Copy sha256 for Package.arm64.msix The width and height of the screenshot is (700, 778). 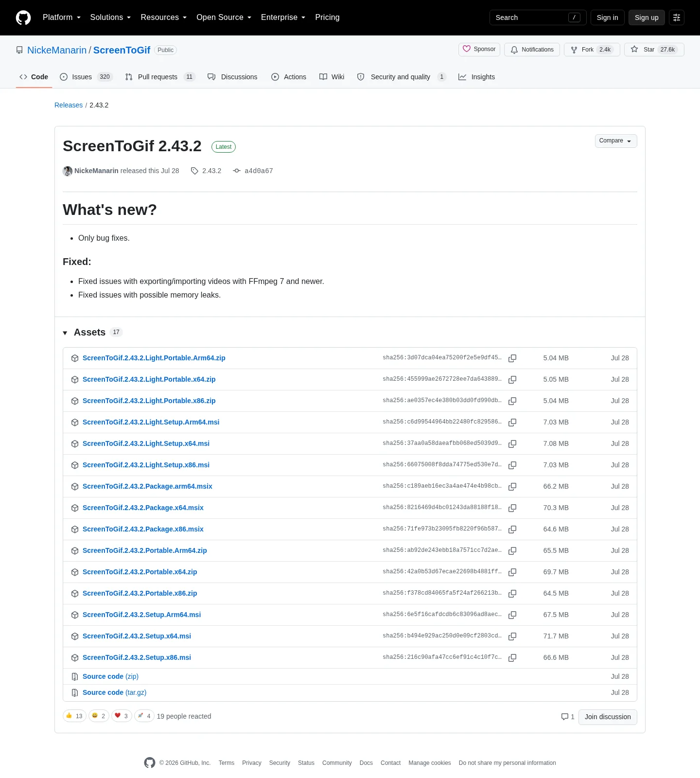512,487
